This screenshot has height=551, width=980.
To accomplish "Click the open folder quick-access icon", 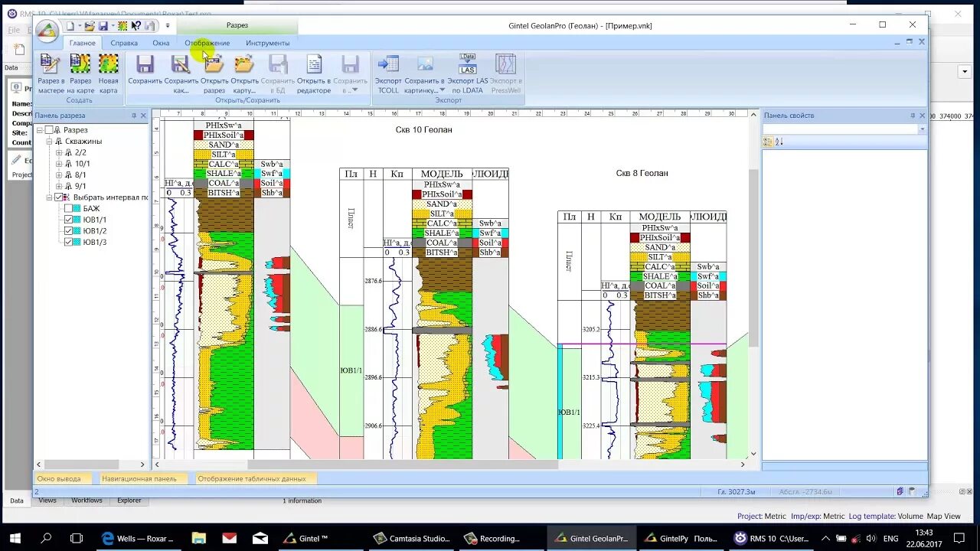I will tap(90, 26).
